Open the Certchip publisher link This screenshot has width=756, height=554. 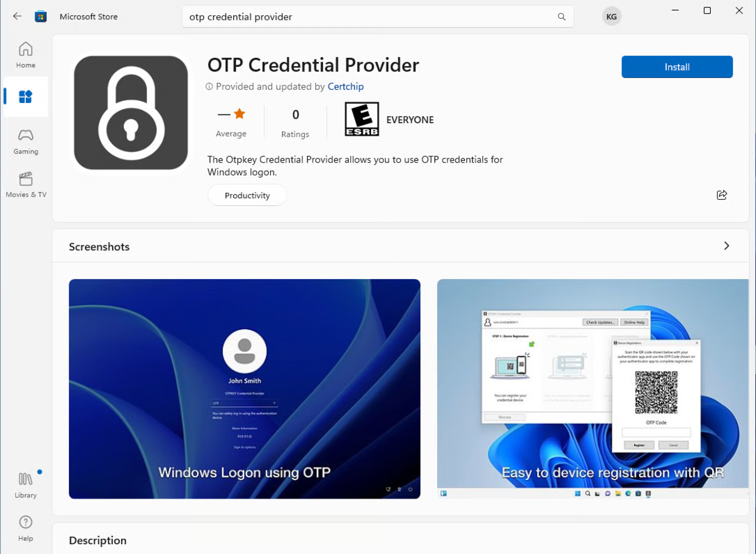pyautogui.click(x=345, y=87)
